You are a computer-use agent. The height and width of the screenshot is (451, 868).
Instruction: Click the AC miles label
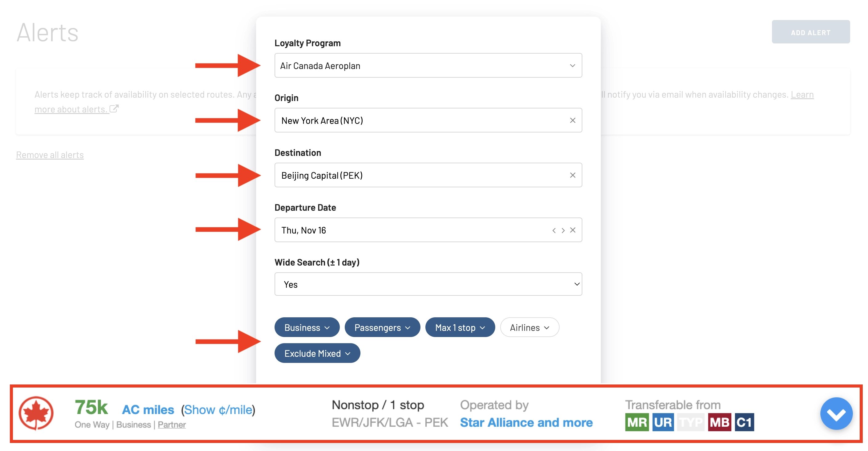[148, 410]
